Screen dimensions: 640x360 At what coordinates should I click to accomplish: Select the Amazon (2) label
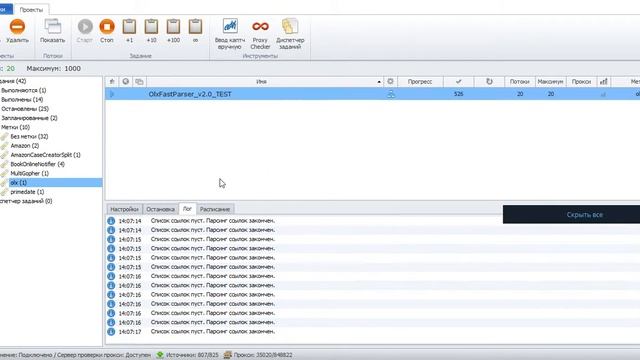point(24,146)
